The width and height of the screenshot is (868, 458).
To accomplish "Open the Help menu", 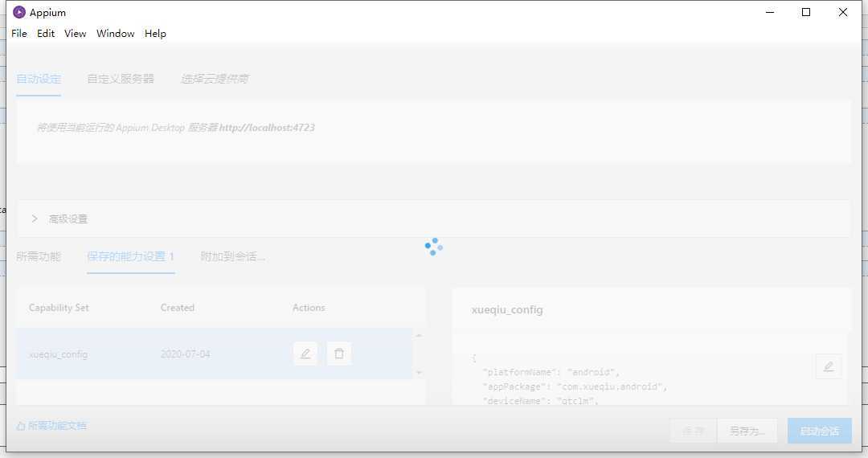I will (x=155, y=33).
